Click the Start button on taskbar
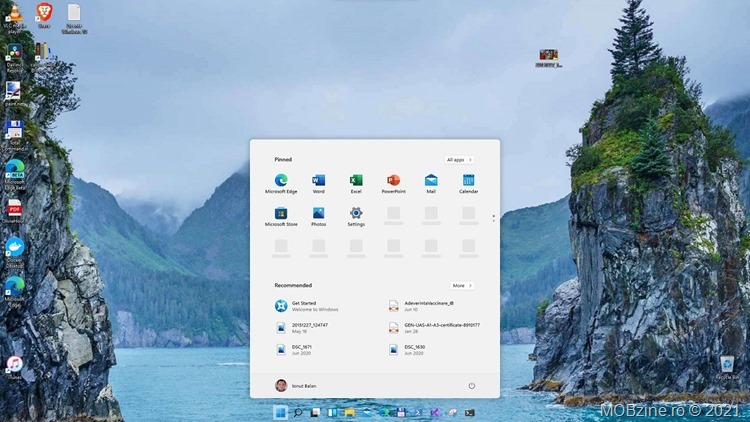The height and width of the screenshot is (422, 750). tap(280, 412)
